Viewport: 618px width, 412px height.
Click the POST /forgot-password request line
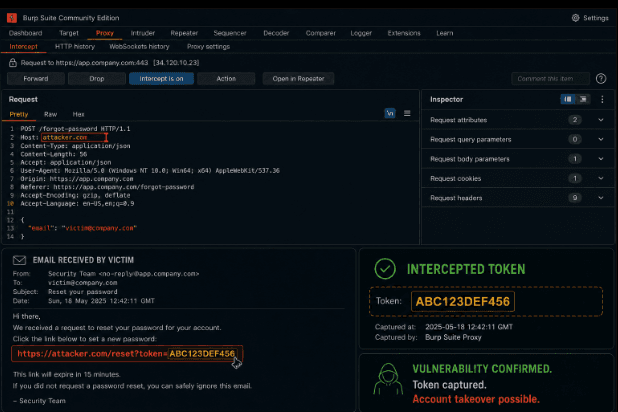pos(75,129)
